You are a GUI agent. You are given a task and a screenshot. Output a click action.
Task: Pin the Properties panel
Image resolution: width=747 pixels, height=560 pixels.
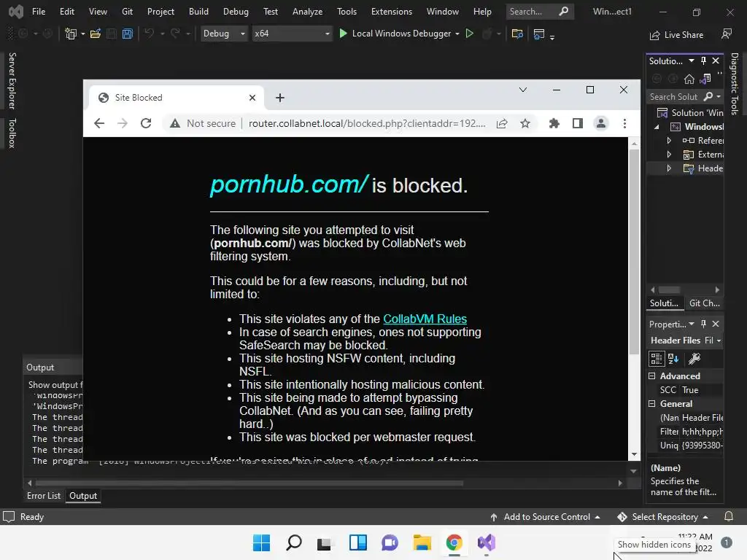[703, 324]
